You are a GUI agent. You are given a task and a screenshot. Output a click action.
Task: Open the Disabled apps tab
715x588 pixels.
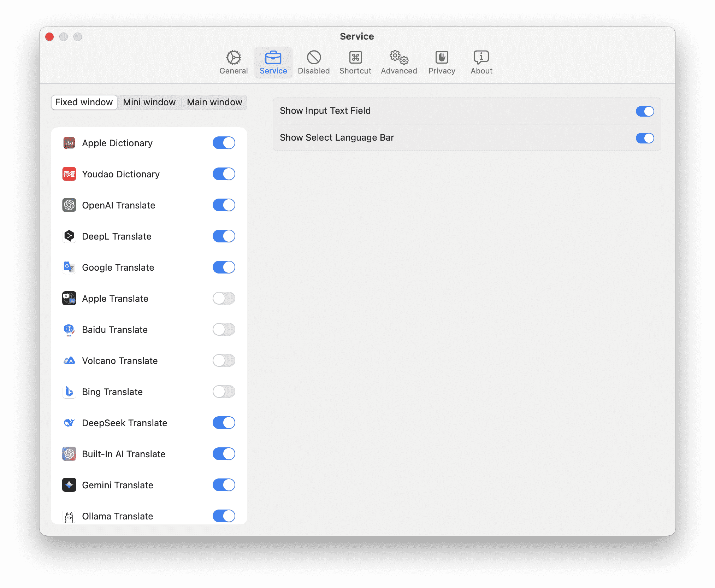[x=314, y=63]
